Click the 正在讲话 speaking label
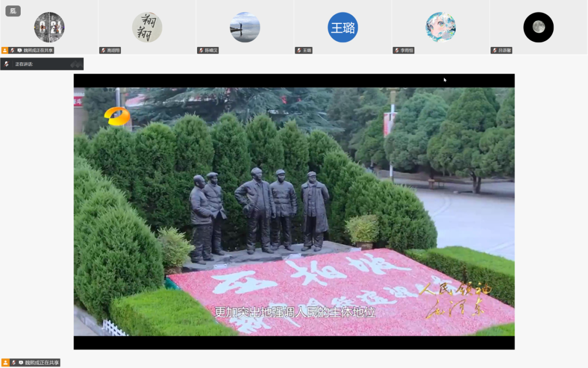 24,64
